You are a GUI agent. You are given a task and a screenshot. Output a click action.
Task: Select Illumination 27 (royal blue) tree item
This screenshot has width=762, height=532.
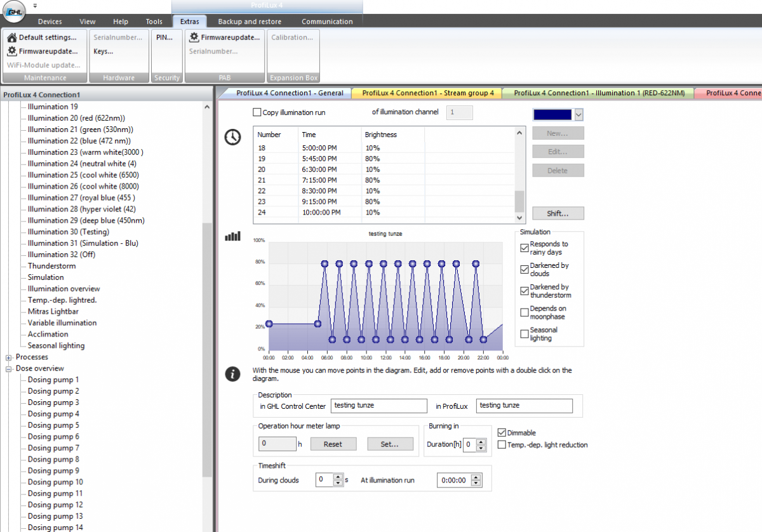pyautogui.click(x=81, y=197)
